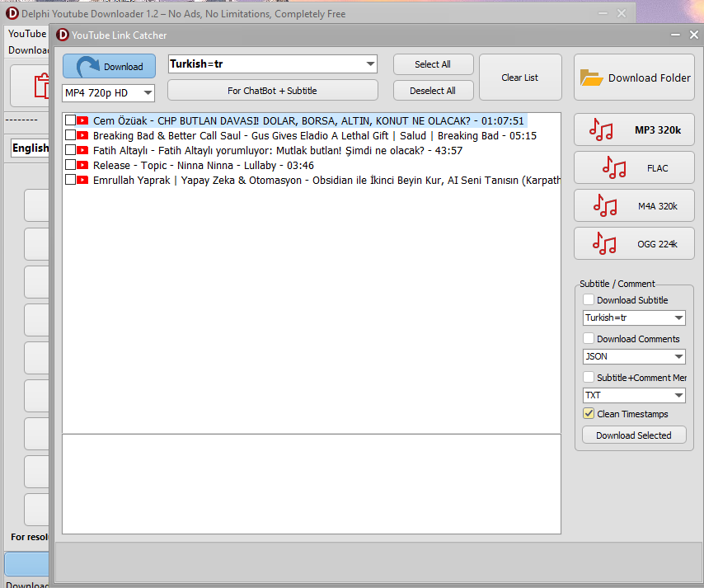Enable Download Subtitle checkbox

click(x=589, y=299)
